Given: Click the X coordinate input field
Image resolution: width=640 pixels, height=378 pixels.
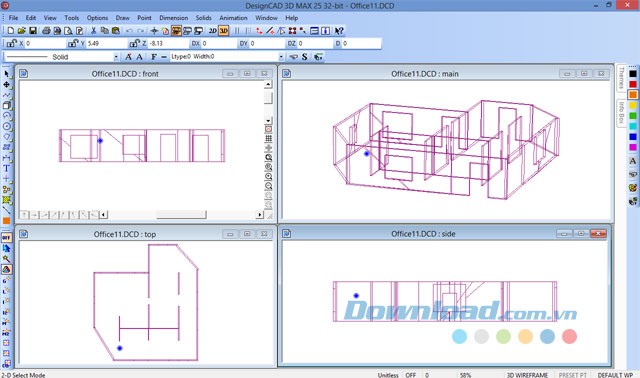Looking at the screenshot, I should [45, 43].
